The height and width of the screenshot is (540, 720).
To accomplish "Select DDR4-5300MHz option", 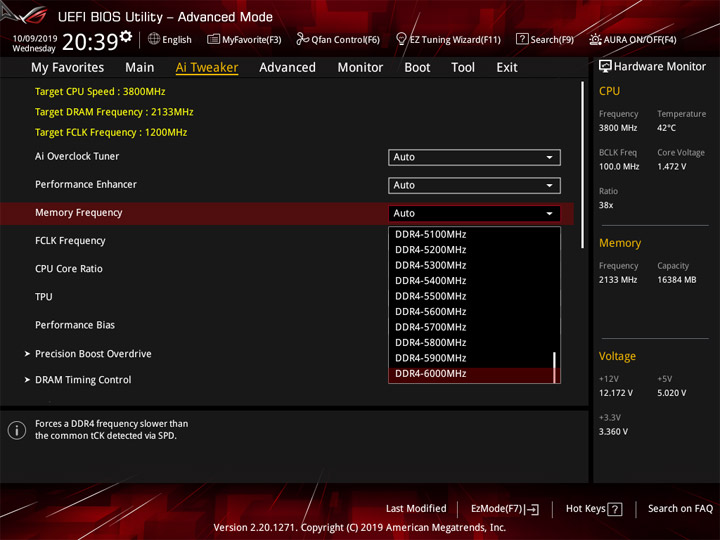I will pos(473,265).
